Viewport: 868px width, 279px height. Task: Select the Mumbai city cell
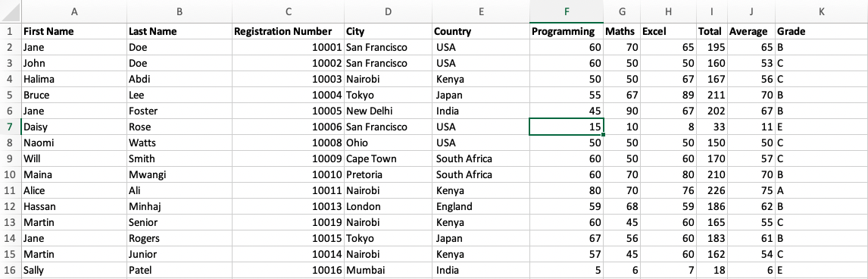(x=388, y=271)
